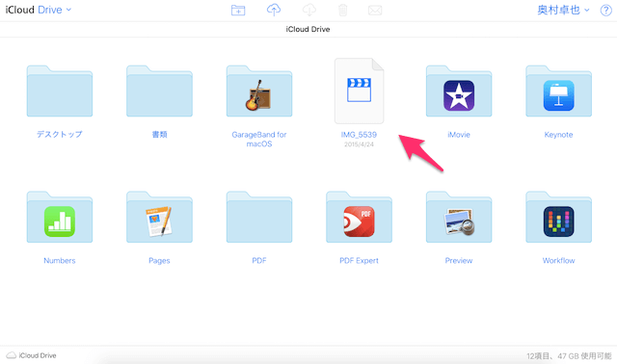Click the IMG_5539 file name label
Screen dimensions: 617x364
(x=359, y=135)
